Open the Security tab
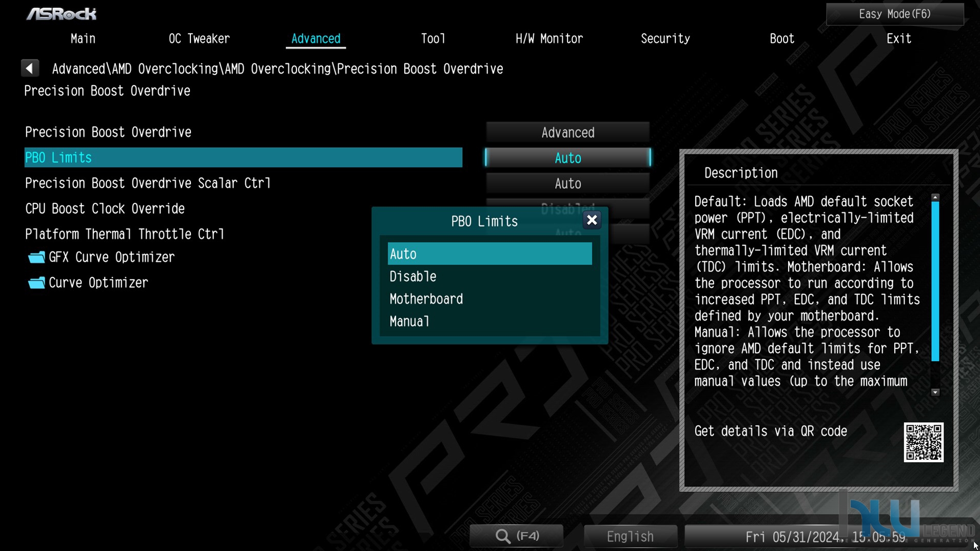The image size is (980, 551). pyautogui.click(x=665, y=39)
